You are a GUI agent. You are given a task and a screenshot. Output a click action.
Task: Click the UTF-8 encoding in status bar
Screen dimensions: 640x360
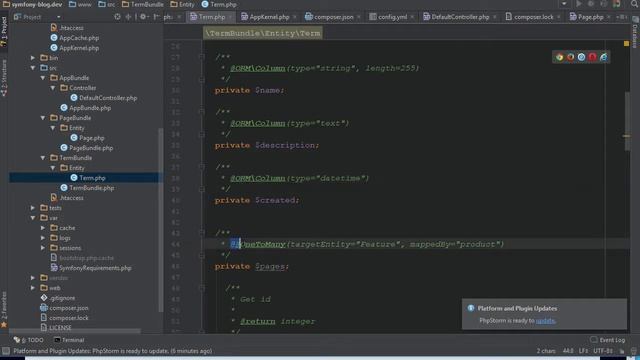pos(602,351)
